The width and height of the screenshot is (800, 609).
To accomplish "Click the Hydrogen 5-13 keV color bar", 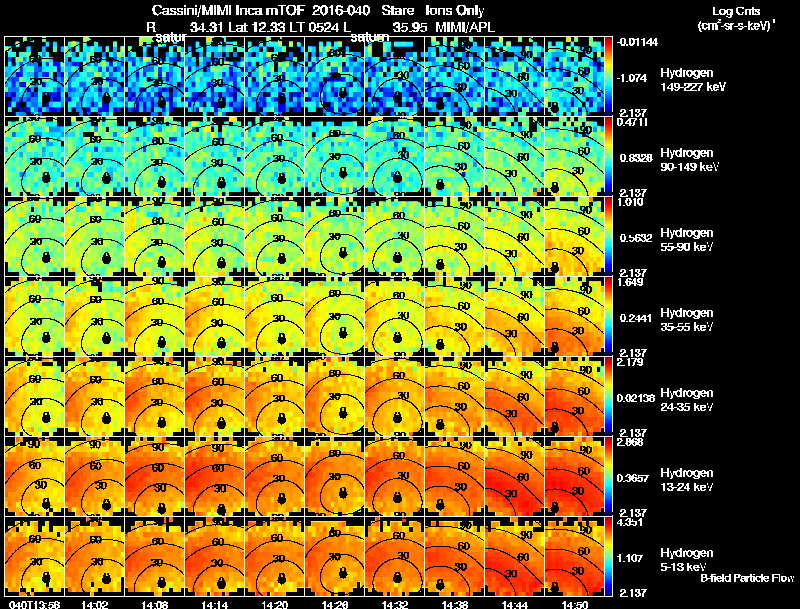I will pyautogui.click(x=609, y=556).
